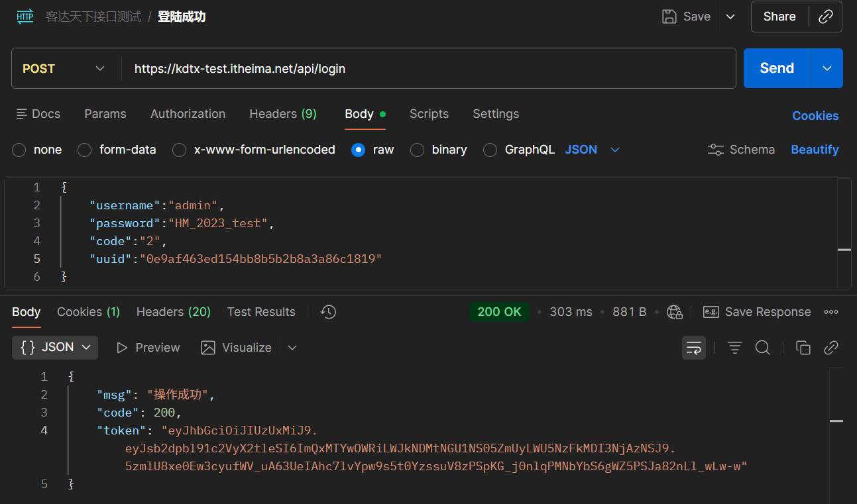This screenshot has width=857, height=504.
Task: Open the raw JSON format dropdown
Action: [x=592, y=150]
